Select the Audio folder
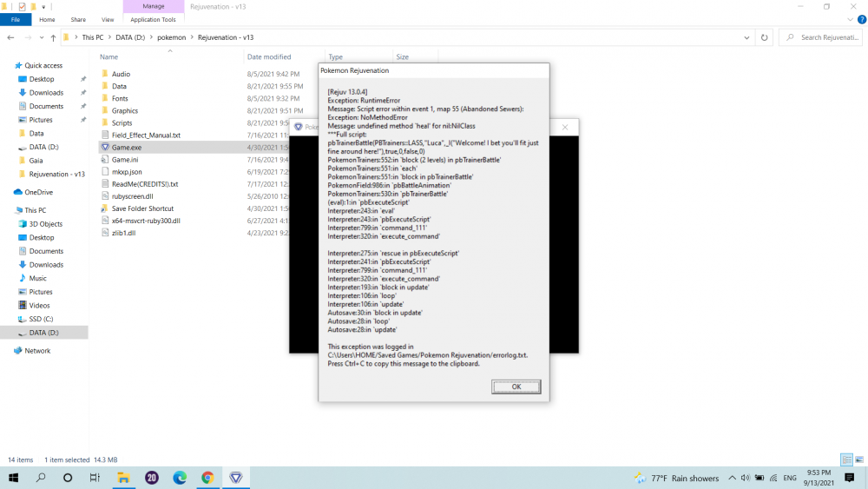The height and width of the screenshot is (489, 868). [121, 74]
